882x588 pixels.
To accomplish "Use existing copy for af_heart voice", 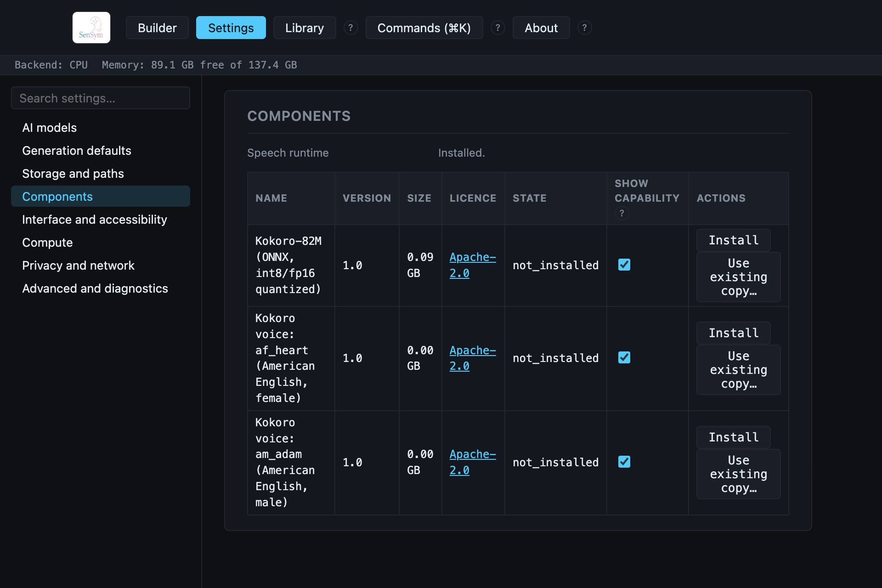I will tap(739, 370).
